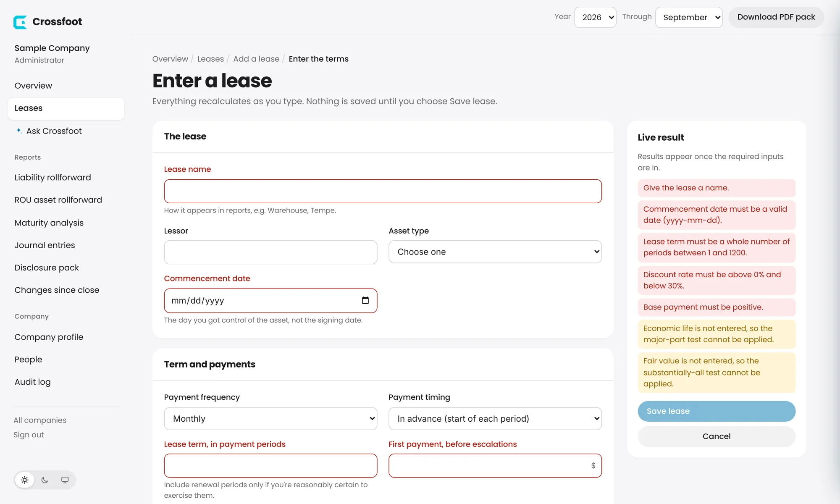Click the All companies link
The image size is (840, 504).
pyautogui.click(x=40, y=420)
